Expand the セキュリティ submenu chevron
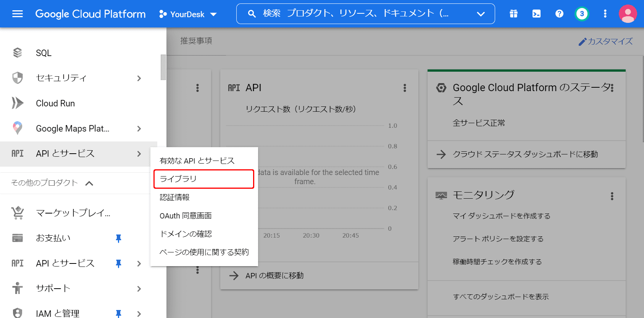This screenshot has height=318, width=644. click(139, 78)
